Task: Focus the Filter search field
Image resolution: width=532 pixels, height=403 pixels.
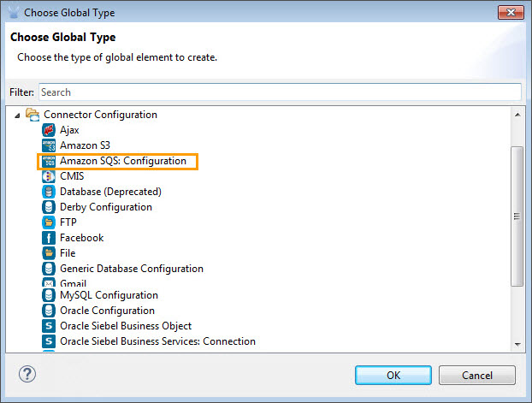Action: 279,92
